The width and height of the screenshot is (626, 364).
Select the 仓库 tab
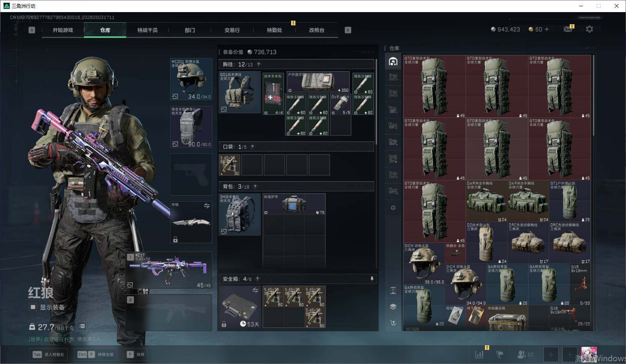tap(105, 30)
